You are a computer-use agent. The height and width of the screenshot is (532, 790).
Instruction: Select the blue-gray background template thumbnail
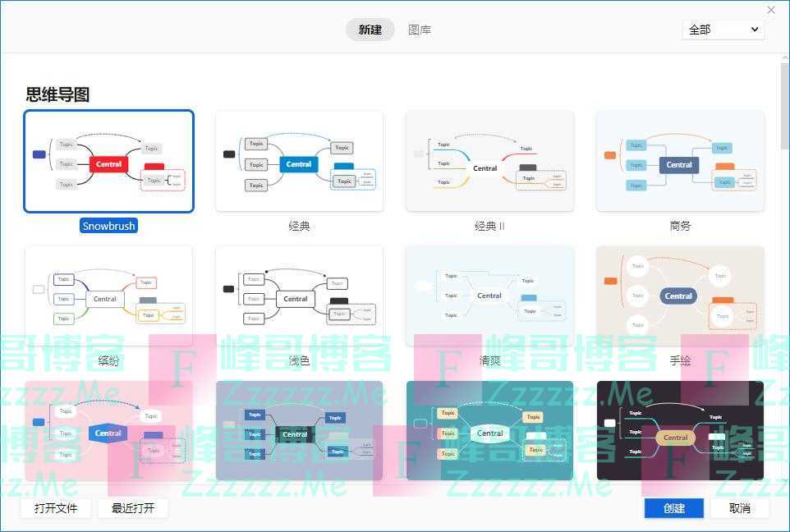[x=299, y=430]
